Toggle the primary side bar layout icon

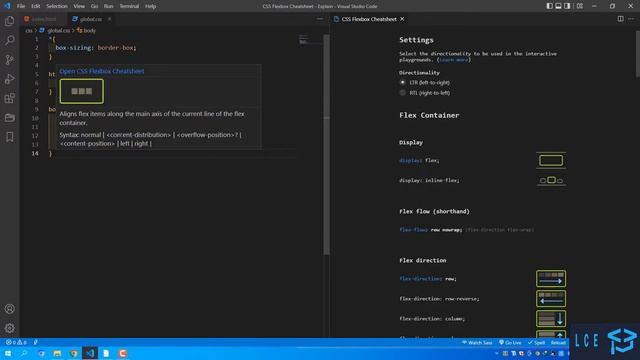coord(549,6)
